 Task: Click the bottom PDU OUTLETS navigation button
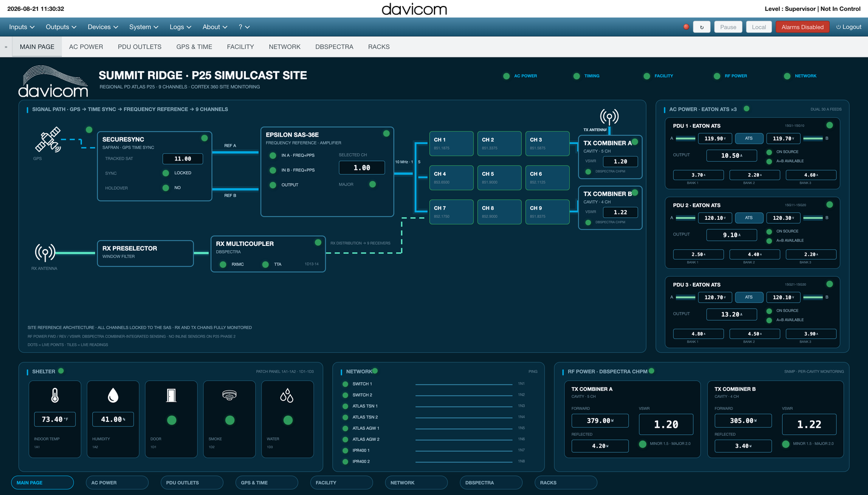(192, 483)
